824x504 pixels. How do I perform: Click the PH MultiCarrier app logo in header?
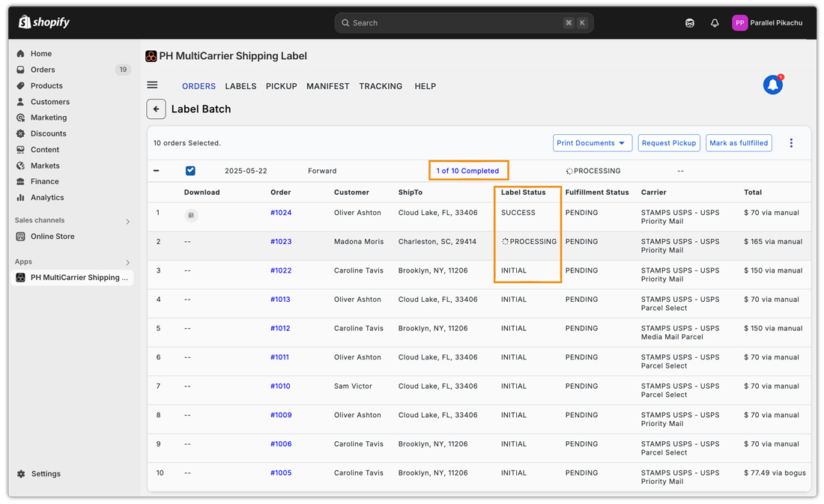pos(151,55)
